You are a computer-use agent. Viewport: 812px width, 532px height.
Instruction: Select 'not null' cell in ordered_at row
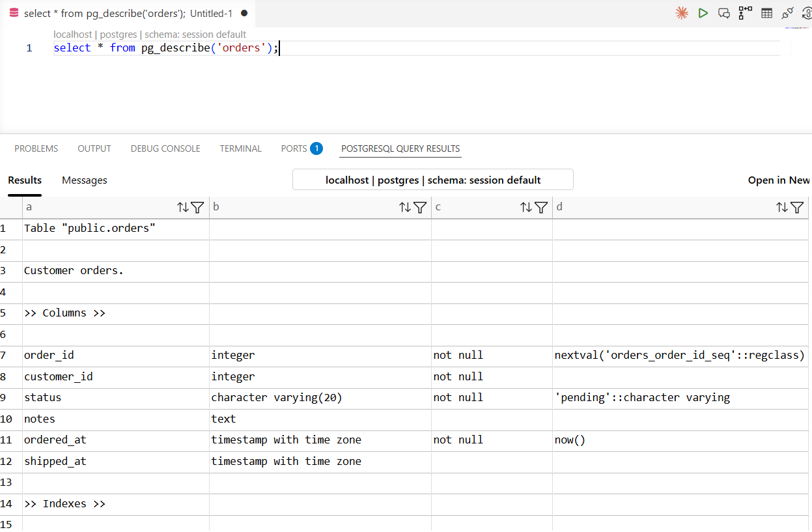pos(492,440)
